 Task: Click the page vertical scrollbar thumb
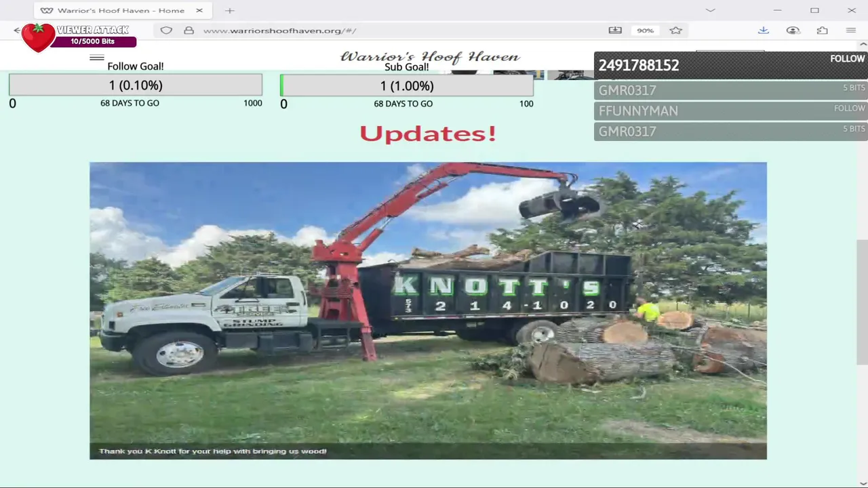[862, 302]
